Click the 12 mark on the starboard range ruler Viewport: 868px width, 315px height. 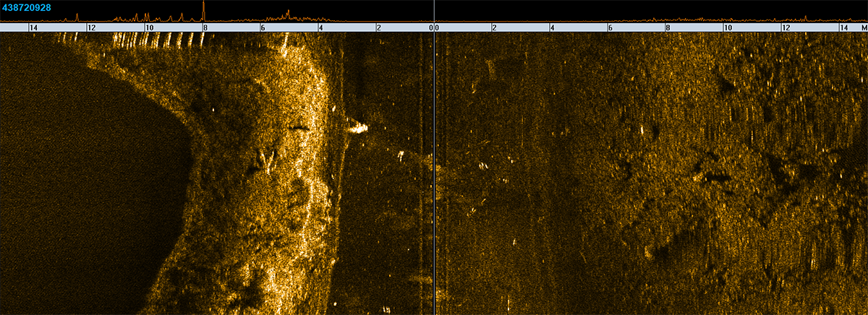pos(786,27)
